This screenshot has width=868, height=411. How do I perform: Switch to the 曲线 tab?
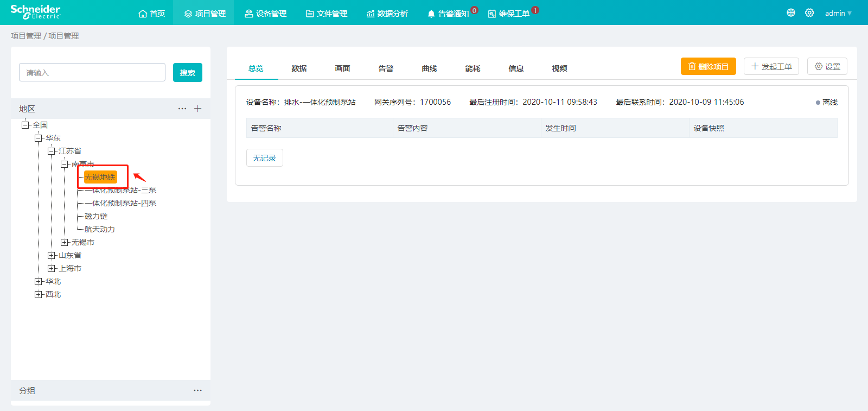point(430,68)
